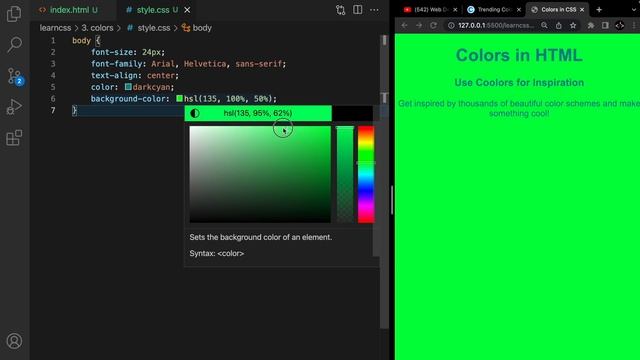Click the green hsl color swatch on line 6
This screenshot has width=640, height=360.
click(x=179, y=98)
